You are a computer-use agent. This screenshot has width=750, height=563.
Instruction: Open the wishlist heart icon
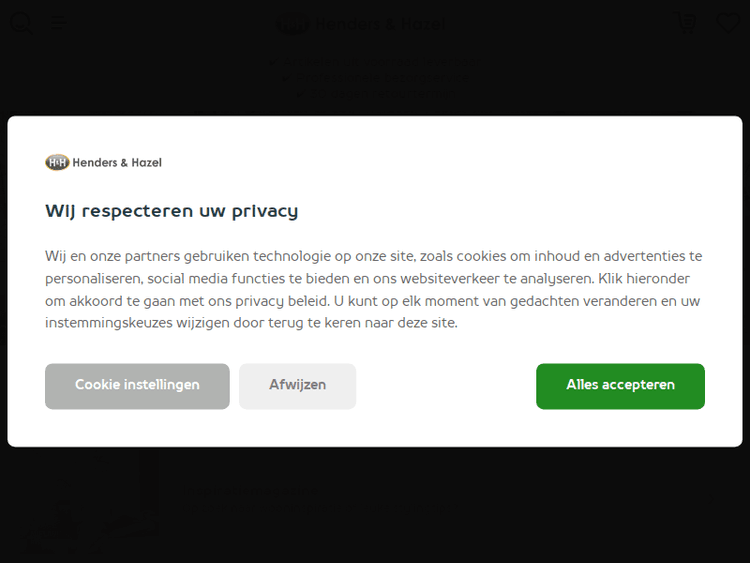[728, 22]
